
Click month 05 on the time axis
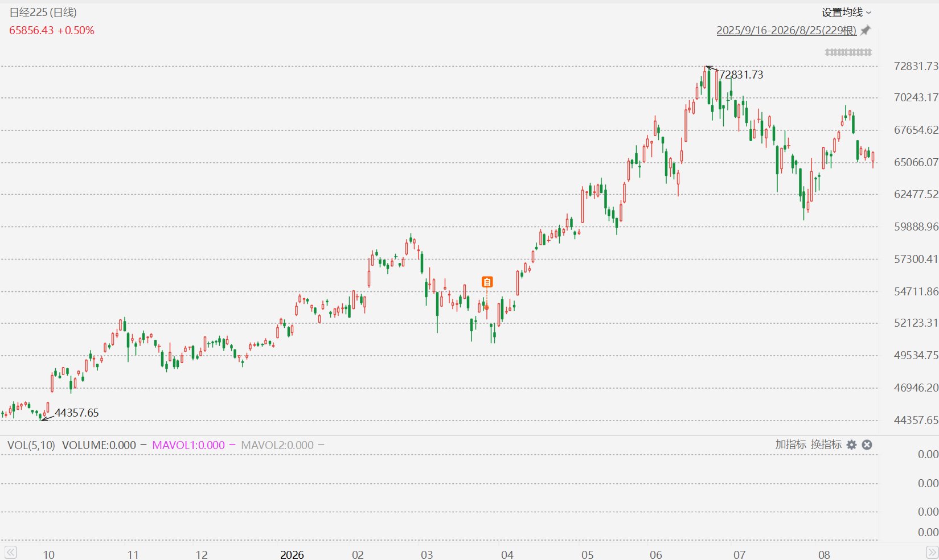(587, 554)
